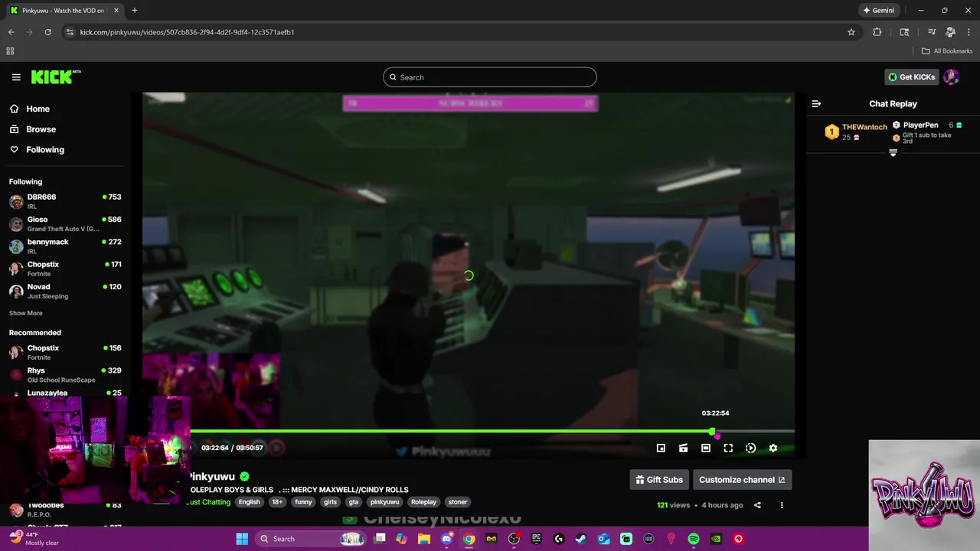
Task: Click the funny tag
Action: tap(303, 502)
